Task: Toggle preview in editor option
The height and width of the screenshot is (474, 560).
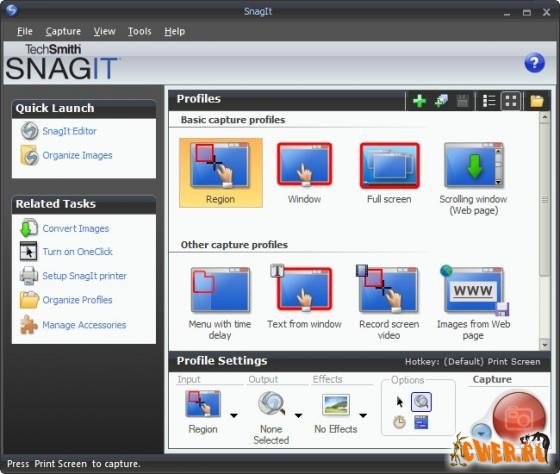Action: pos(421,401)
